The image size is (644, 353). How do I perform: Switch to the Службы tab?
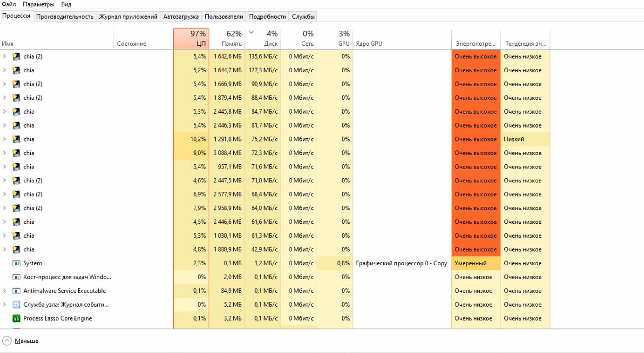pos(303,16)
